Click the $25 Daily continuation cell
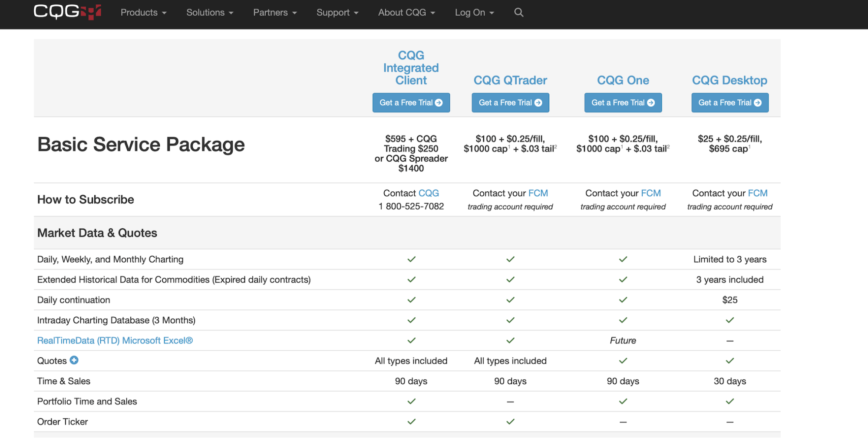This screenshot has height=438, width=868. coord(729,300)
